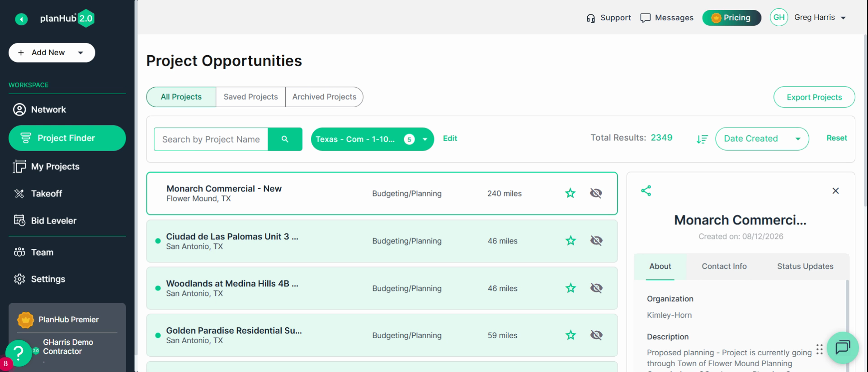Focus the Search by Project Name field
This screenshot has width=868, height=372.
pos(211,139)
